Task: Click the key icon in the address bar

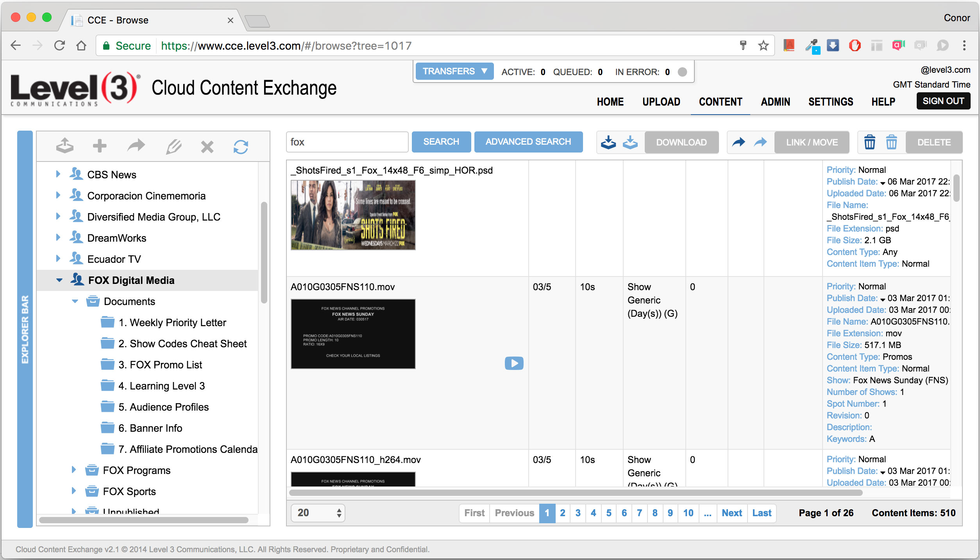Action: (x=743, y=46)
